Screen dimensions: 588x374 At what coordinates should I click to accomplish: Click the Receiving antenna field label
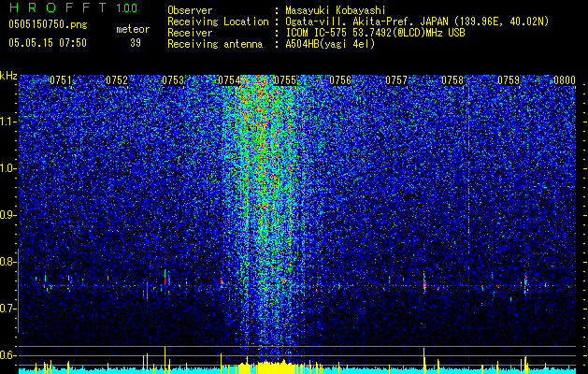pyautogui.click(x=215, y=44)
